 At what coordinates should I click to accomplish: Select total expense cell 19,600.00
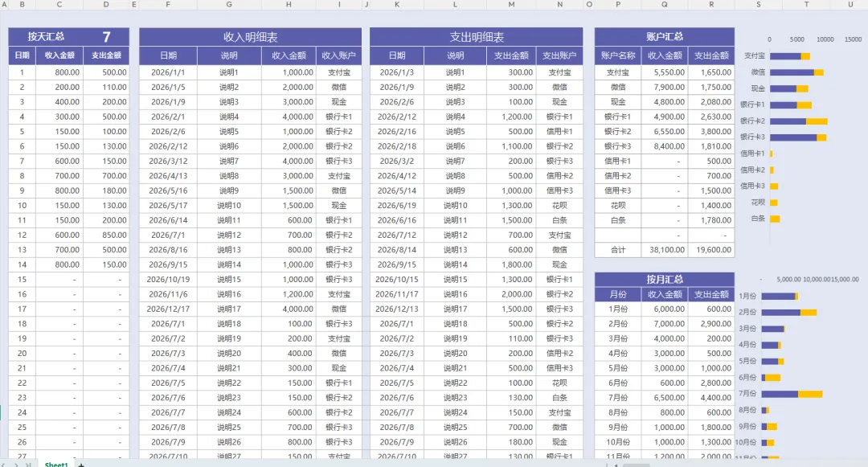pos(711,249)
